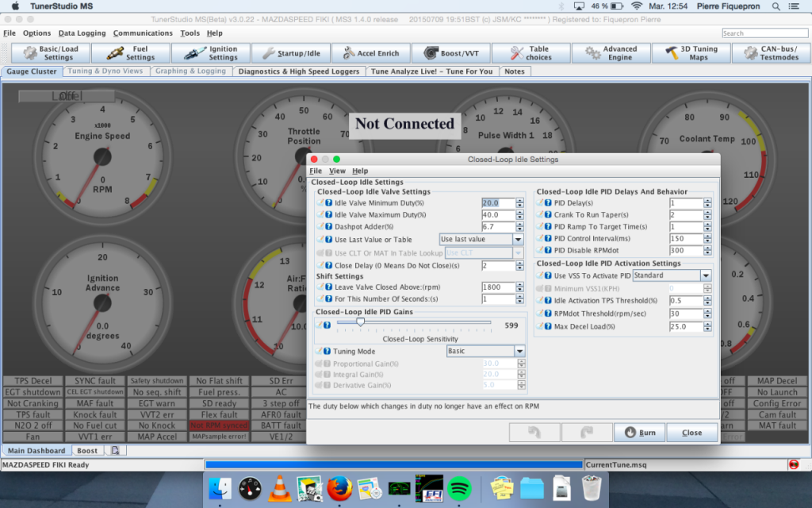Click pencil note icon for Idle Valve Minimum Duty
The image size is (812, 508).
(x=320, y=202)
